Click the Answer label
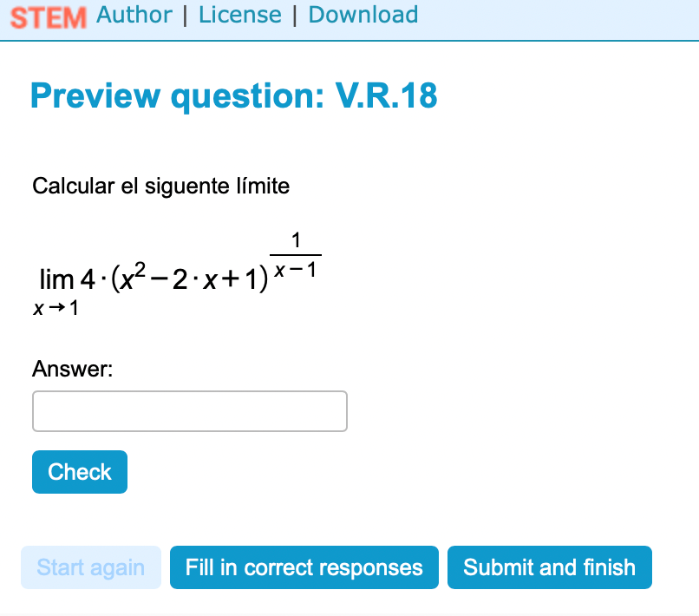Screen dimensions: 699x616 pyautogui.click(x=73, y=370)
